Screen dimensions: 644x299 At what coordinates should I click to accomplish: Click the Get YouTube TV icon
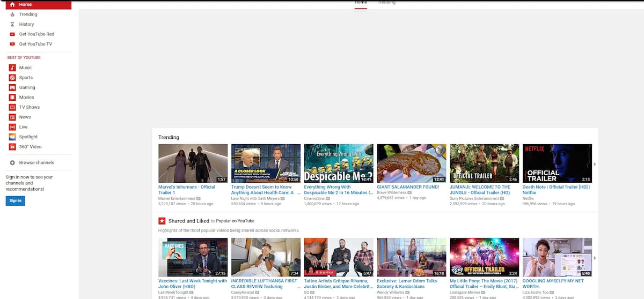click(x=12, y=44)
